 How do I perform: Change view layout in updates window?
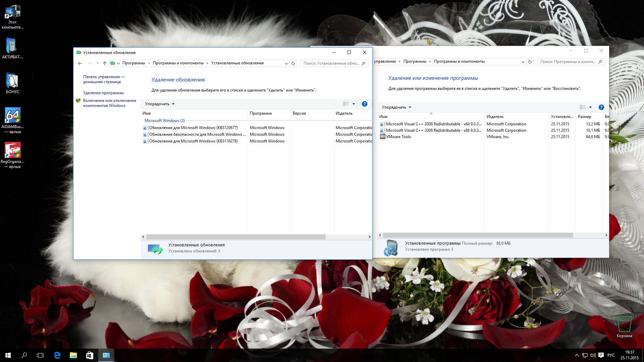346,104
